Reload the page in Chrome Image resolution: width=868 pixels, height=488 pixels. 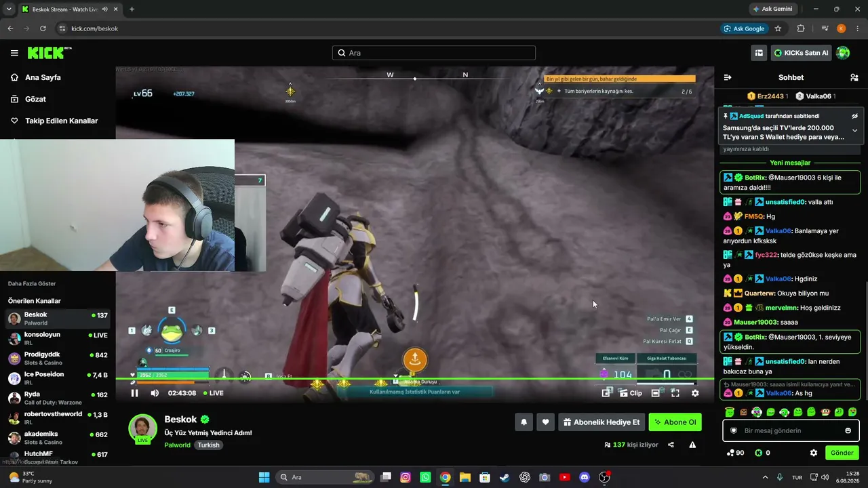pos(43,28)
